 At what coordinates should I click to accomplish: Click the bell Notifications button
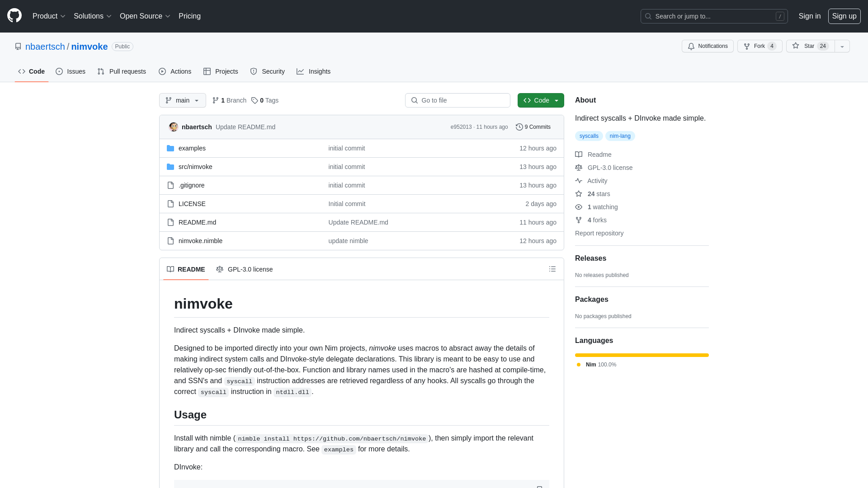pyautogui.click(x=708, y=46)
